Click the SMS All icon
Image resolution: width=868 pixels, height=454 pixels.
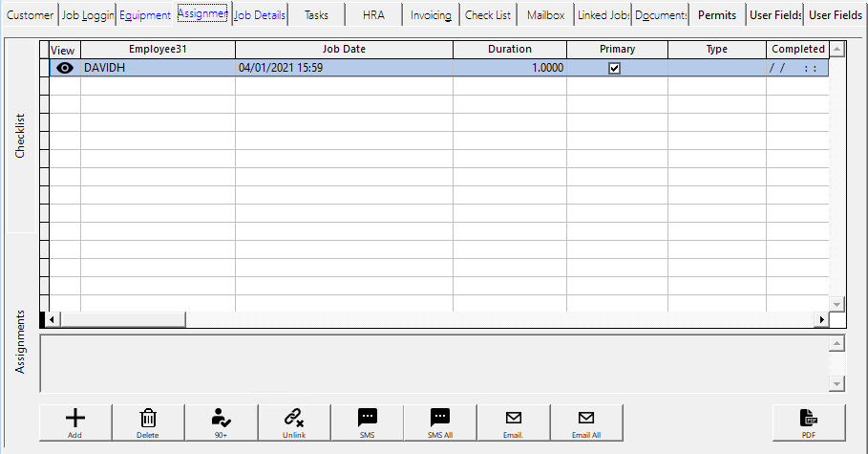(440, 418)
